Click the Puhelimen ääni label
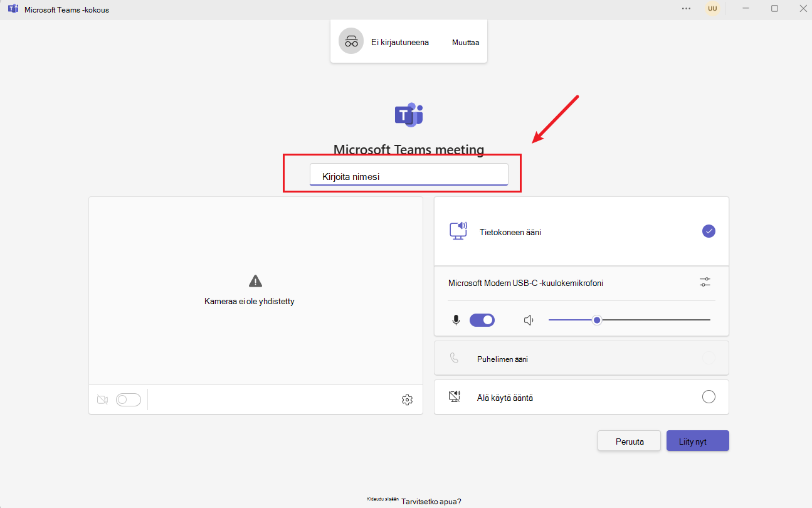The image size is (812, 508). [x=502, y=359]
